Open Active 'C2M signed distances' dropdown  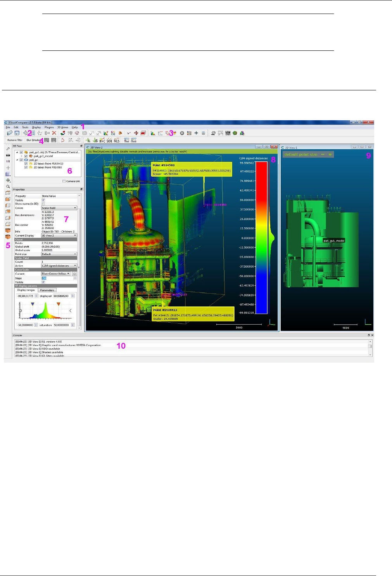click(x=59, y=266)
